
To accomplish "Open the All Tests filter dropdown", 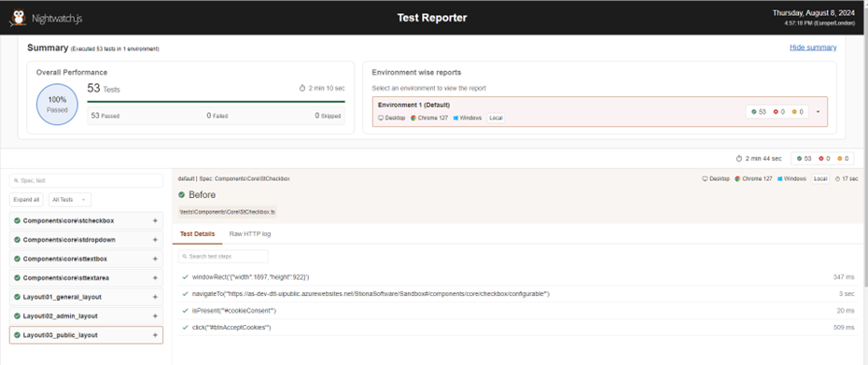I will 70,200.
